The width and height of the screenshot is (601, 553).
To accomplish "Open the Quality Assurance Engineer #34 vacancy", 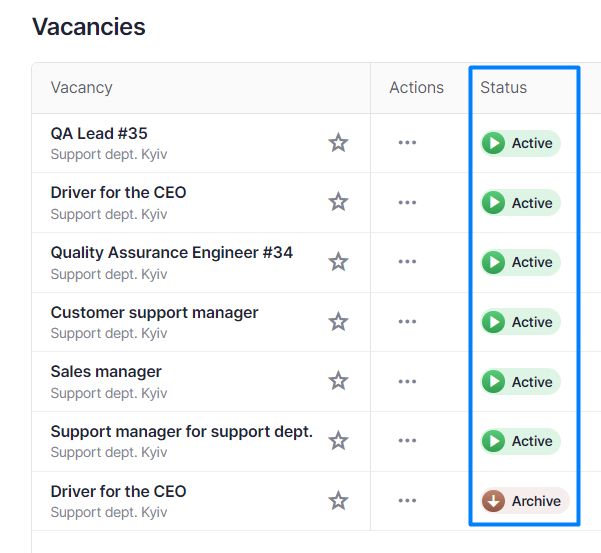I will 171,253.
